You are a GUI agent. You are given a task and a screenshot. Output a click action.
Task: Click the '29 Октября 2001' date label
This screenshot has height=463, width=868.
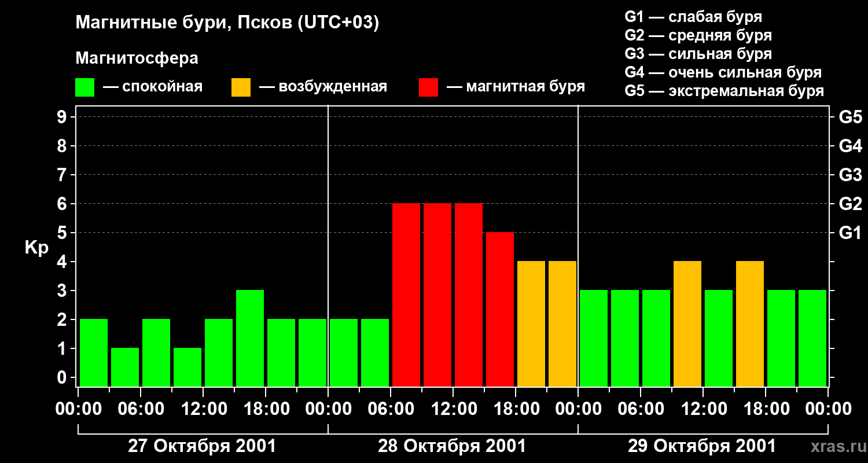pos(702,446)
